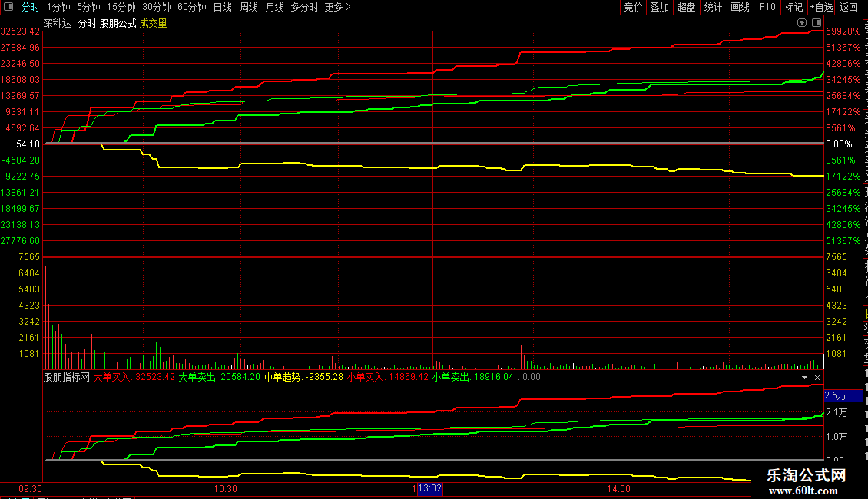Image resolution: width=868 pixels, height=499 pixels.
Task: Click the left volume axis value 7565
Action: point(29,257)
